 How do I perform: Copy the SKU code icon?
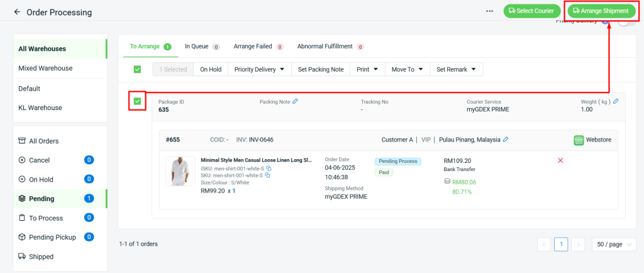[267, 175]
